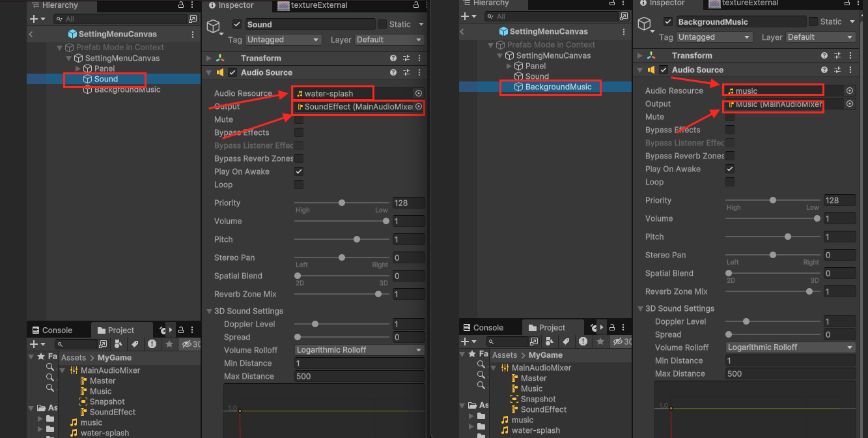Click scene search mode icon in right Hierarchy search
This screenshot has width=868, height=438.
tap(623, 16)
